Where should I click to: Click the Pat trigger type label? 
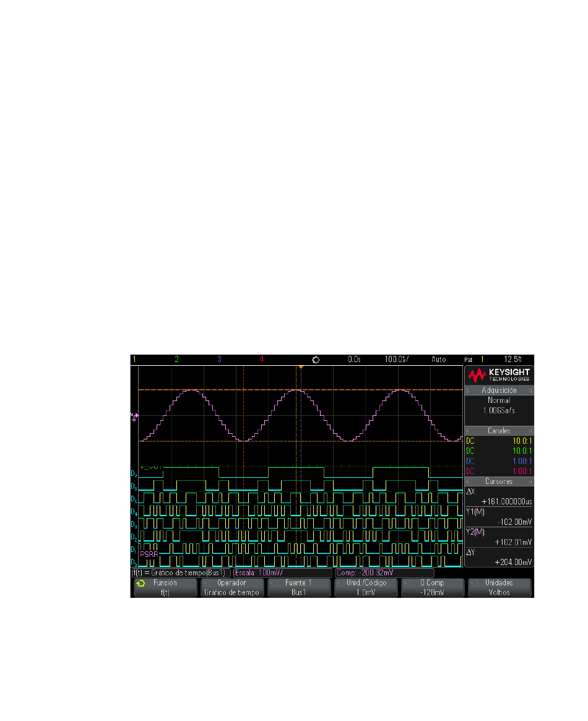tap(469, 360)
